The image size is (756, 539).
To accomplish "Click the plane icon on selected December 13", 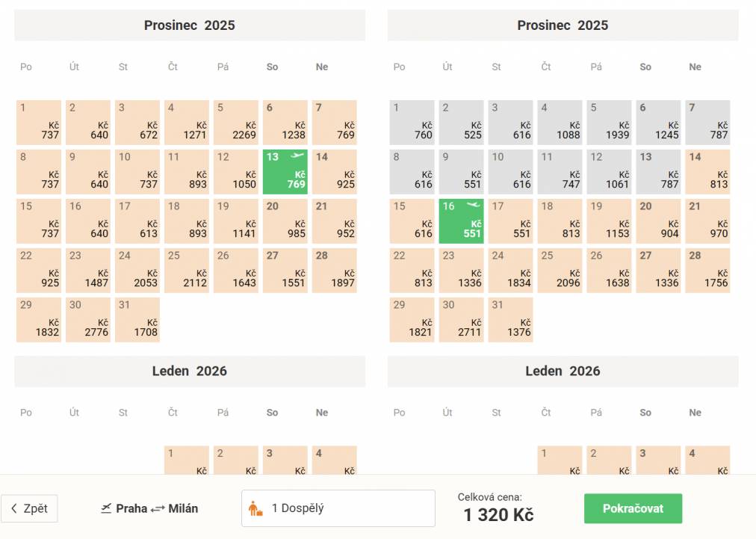I will click(297, 156).
